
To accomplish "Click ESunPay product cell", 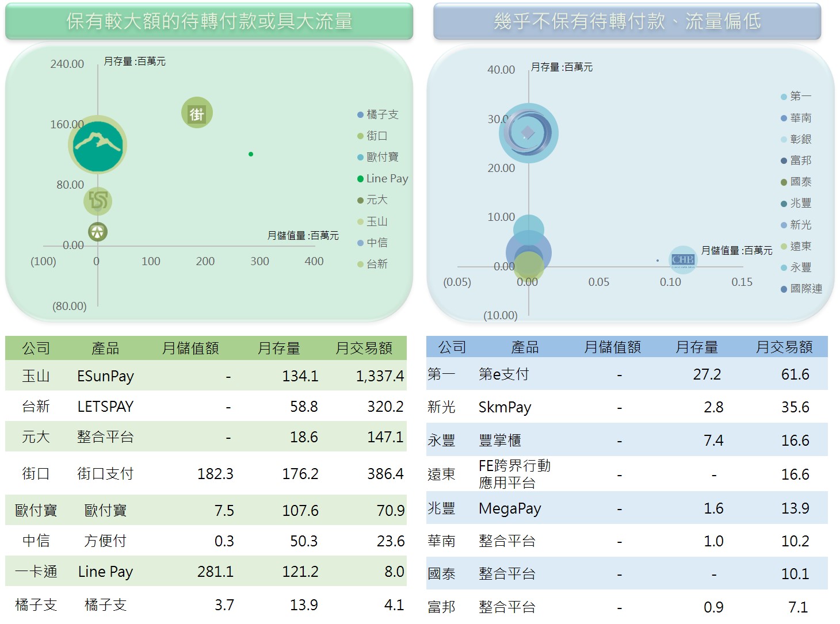I will click(106, 376).
